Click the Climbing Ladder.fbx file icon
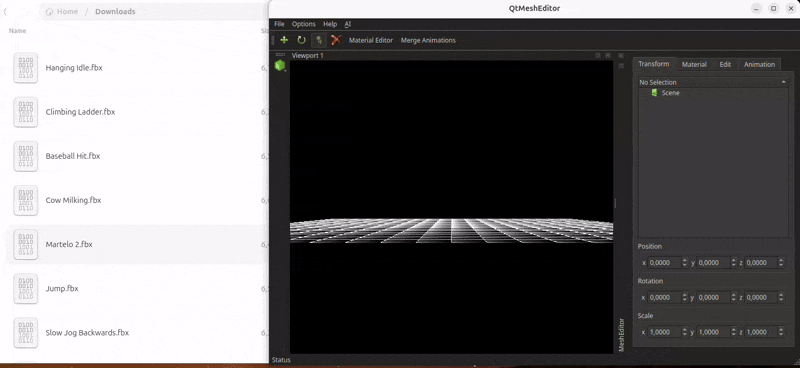 (26, 112)
